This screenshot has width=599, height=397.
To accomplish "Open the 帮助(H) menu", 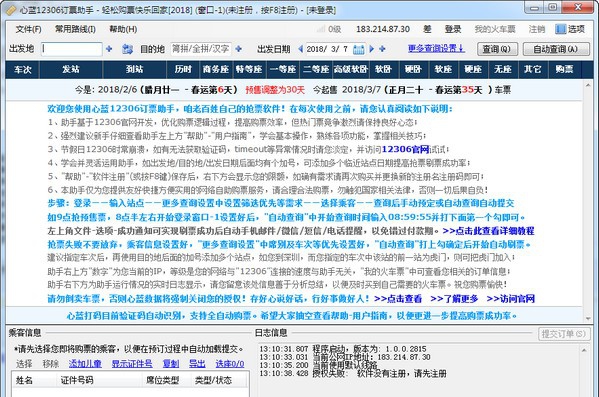I will [123, 29].
